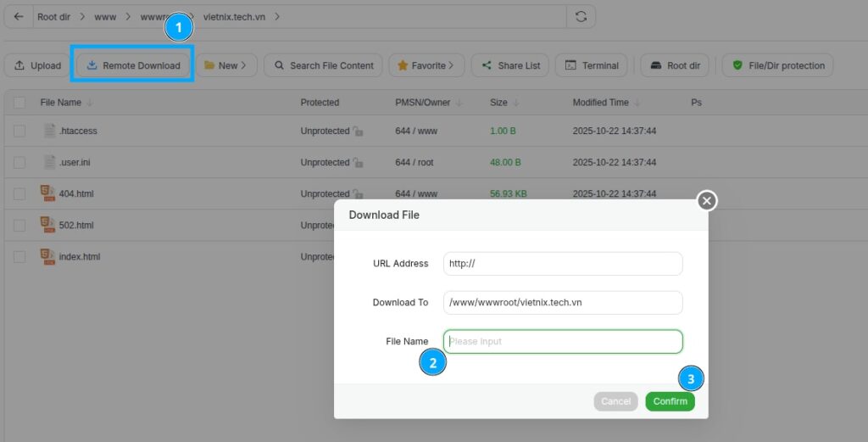
Task: Click the drive icon on Root dir
Action: click(x=656, y=65)
